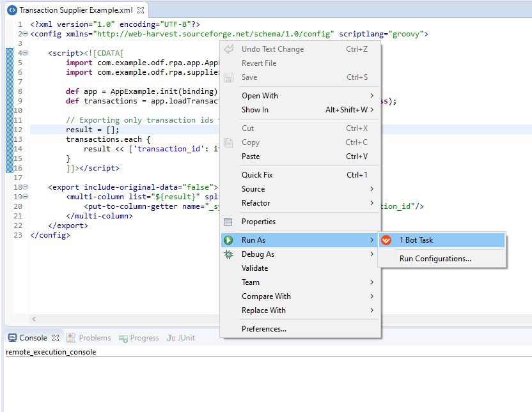Click the remote_execution_console label
This screenshot has width=532, height=412.
point(51,352)
